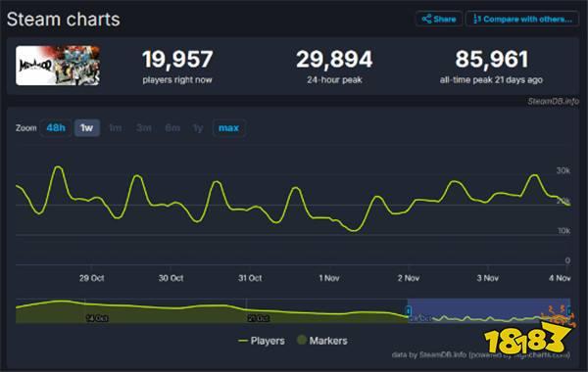Click the 10k y-axis label
The image size is (588, 372).
tap(564, 231)
